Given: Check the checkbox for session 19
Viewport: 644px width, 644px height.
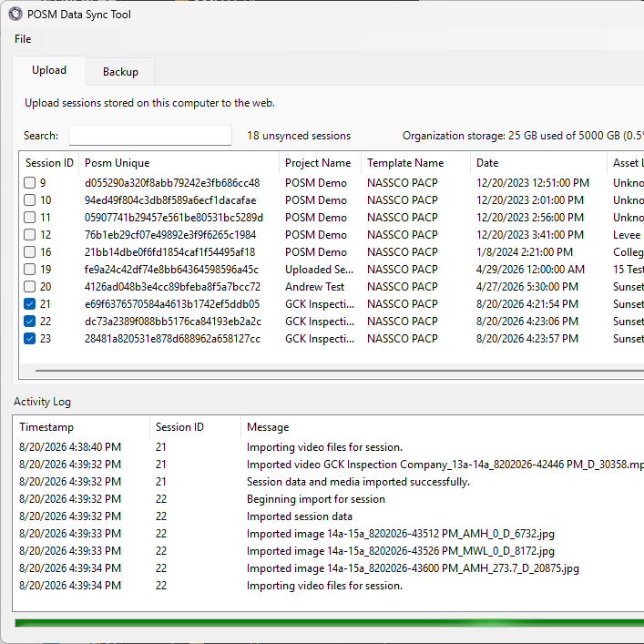Looking at the screenshot, I should click(29, 270).
